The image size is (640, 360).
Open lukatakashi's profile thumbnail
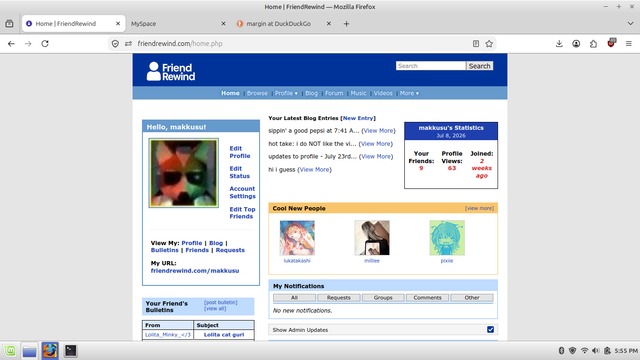297,238
